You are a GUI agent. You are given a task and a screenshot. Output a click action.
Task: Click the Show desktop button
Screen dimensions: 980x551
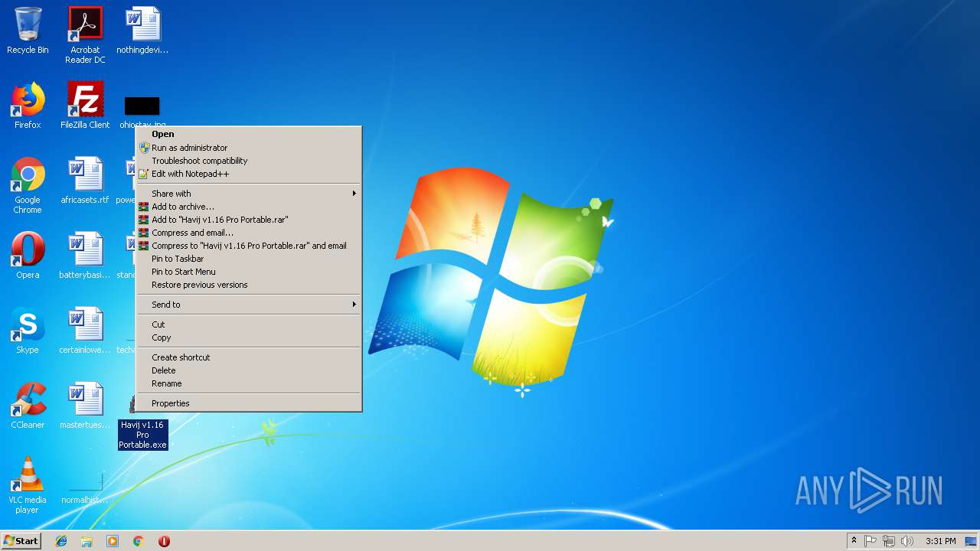(x=972, y=541)
